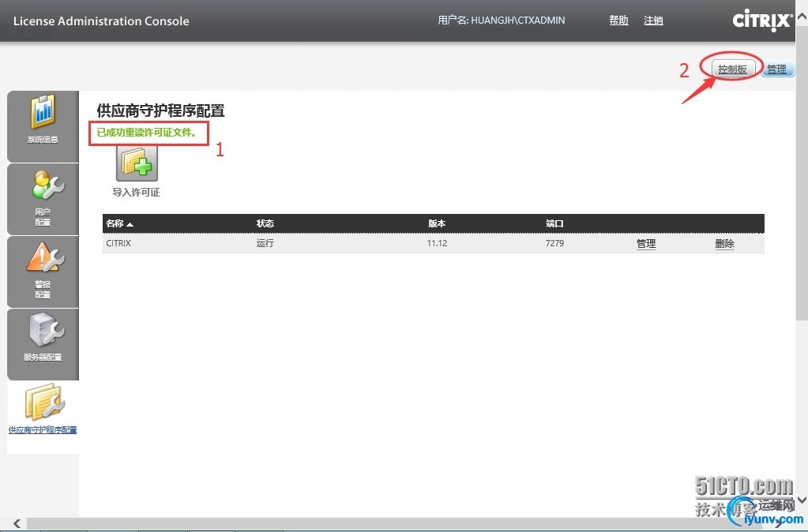Switch to the 管理 administration tab
Viewport: 808px width, 532px height.
777,69
